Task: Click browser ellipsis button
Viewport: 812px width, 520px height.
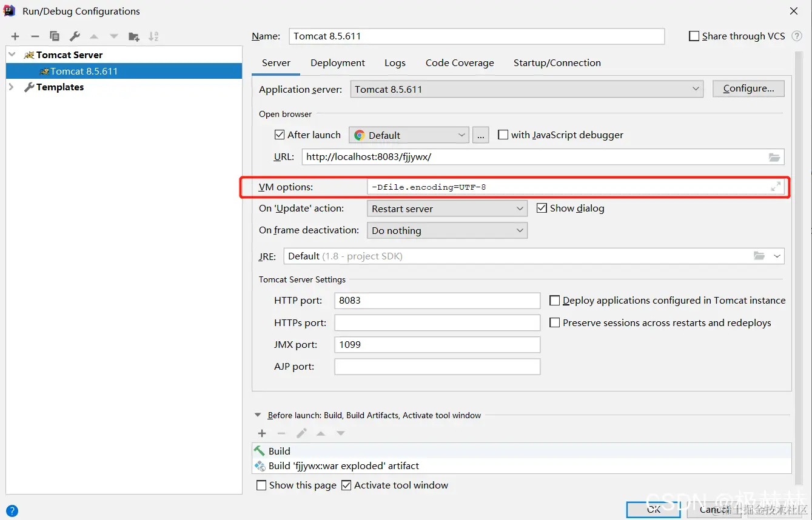Action: pyautogui.click(x=480, y=135)
